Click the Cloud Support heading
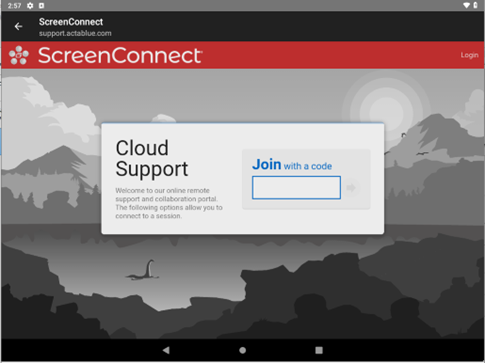485x363 pixels. [152, 158]
